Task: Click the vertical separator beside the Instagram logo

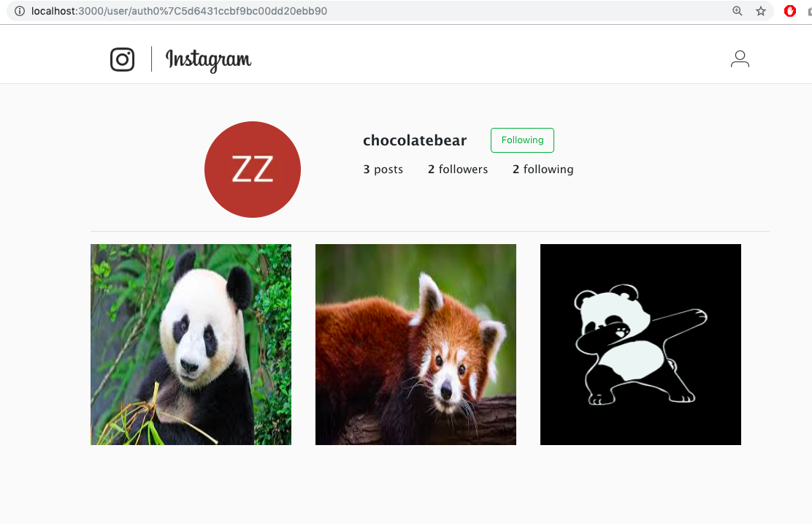Action: (151, 59)
